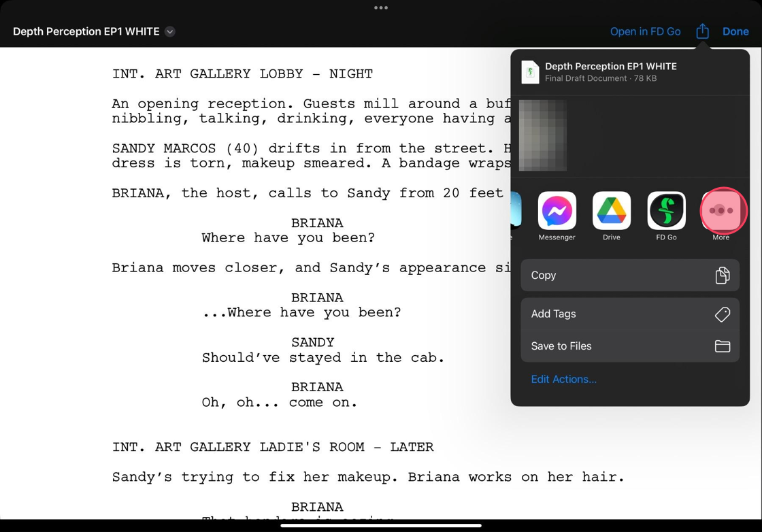Click the Add Tags tag icon
Viewport: 762px width, 532px height.
(x=722, y=314)
